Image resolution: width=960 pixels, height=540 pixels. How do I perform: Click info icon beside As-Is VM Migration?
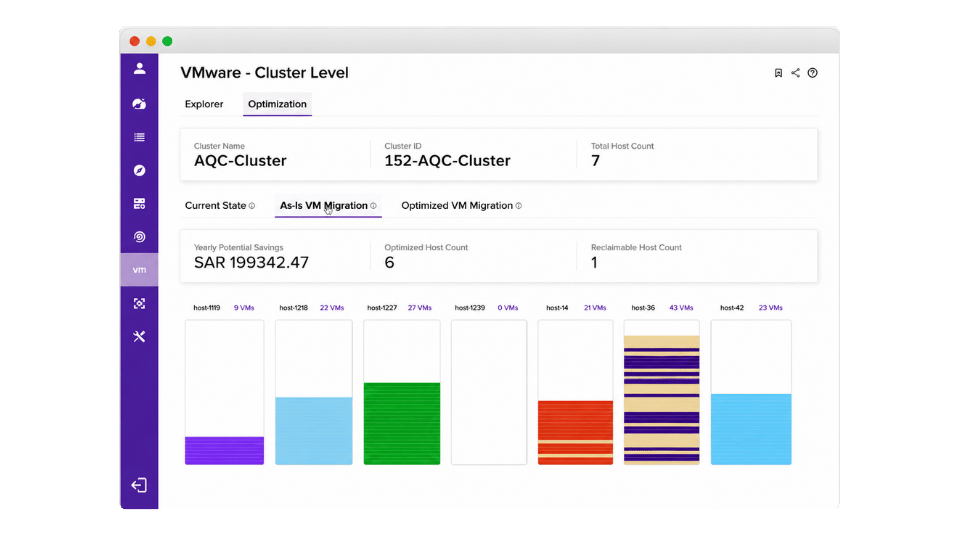coord(373,206)
